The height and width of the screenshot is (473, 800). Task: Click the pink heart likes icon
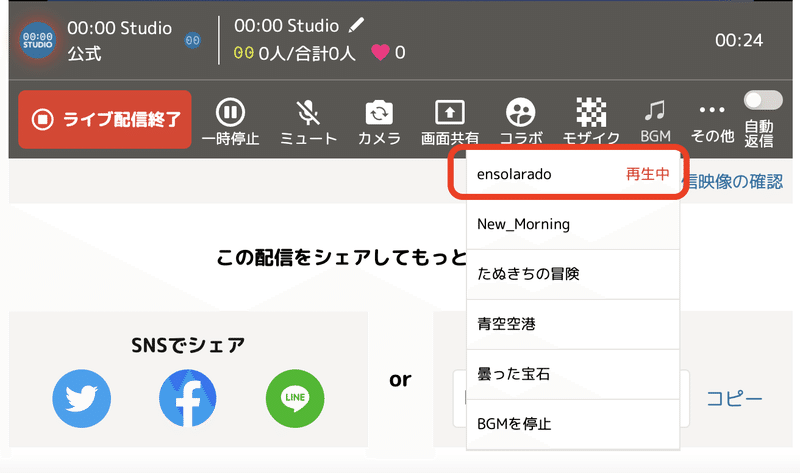click(380, 52)
